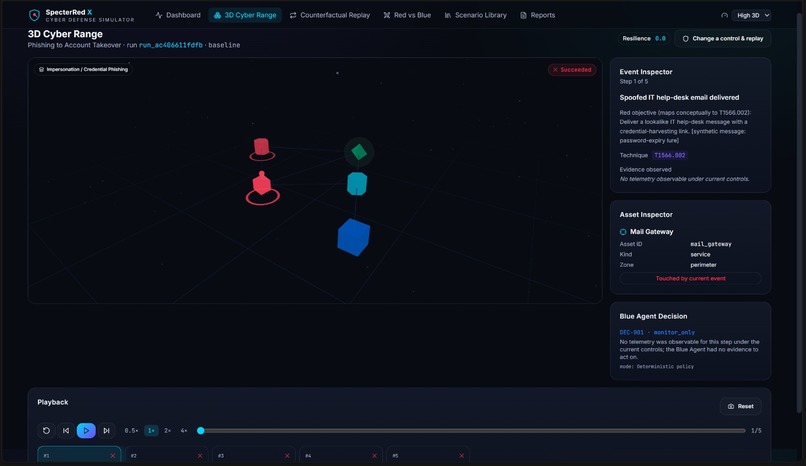Select step card #3

click(x=254, y=455)
